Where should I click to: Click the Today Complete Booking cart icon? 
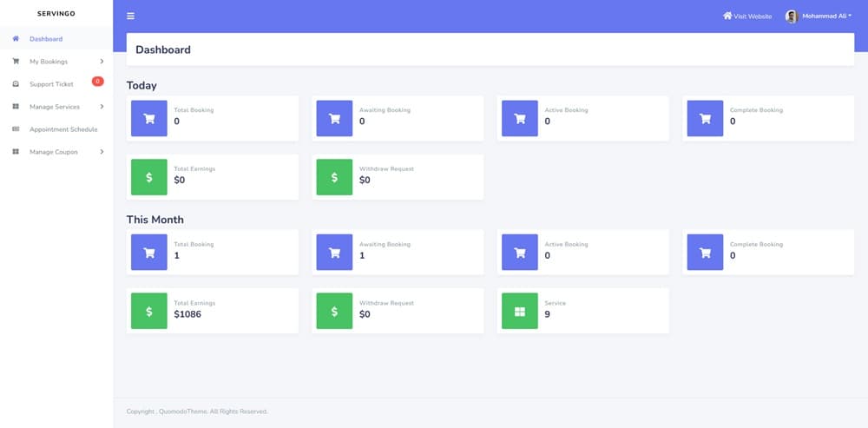(x=705, y=119)
